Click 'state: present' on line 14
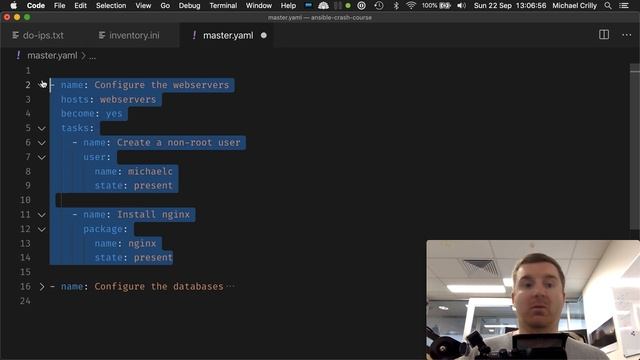The image size is (640, 360). (133, 258)
